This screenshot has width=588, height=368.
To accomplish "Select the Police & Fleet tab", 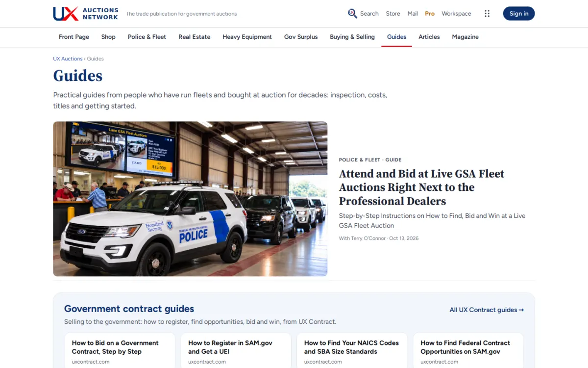I will [147, 37].
